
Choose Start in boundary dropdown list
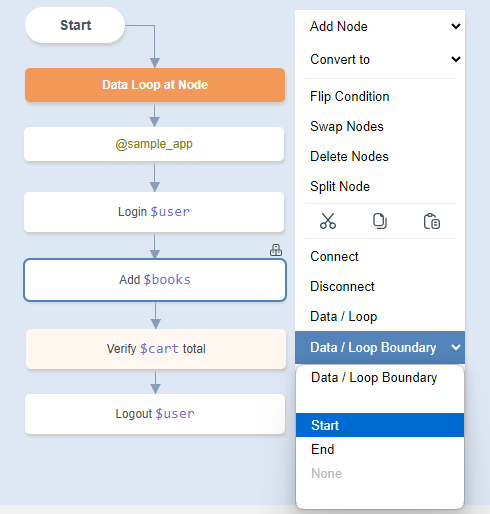[380, 425]
